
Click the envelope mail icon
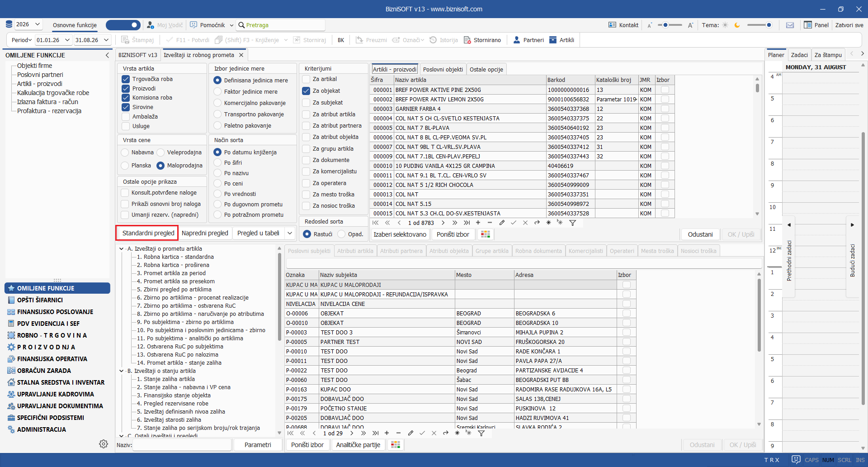pos(790,25)
